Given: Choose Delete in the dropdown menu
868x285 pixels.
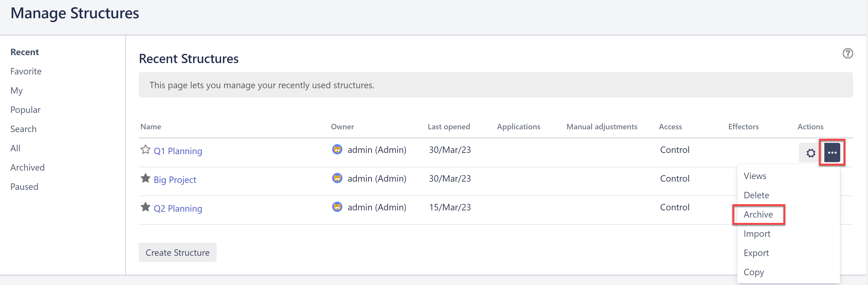Looking at the screenshot, I should (756, 195).
